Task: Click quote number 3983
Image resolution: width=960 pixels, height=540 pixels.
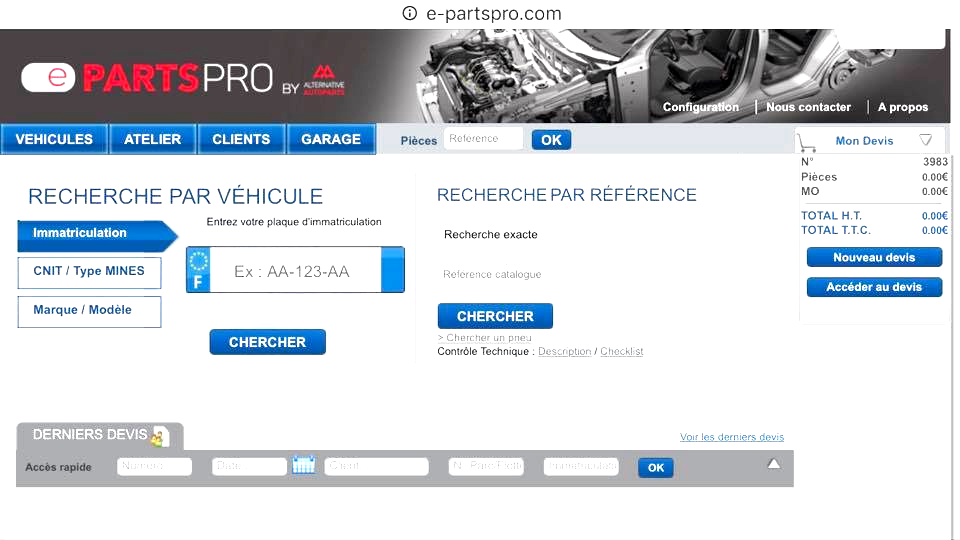Action: [x=936, y=162]
